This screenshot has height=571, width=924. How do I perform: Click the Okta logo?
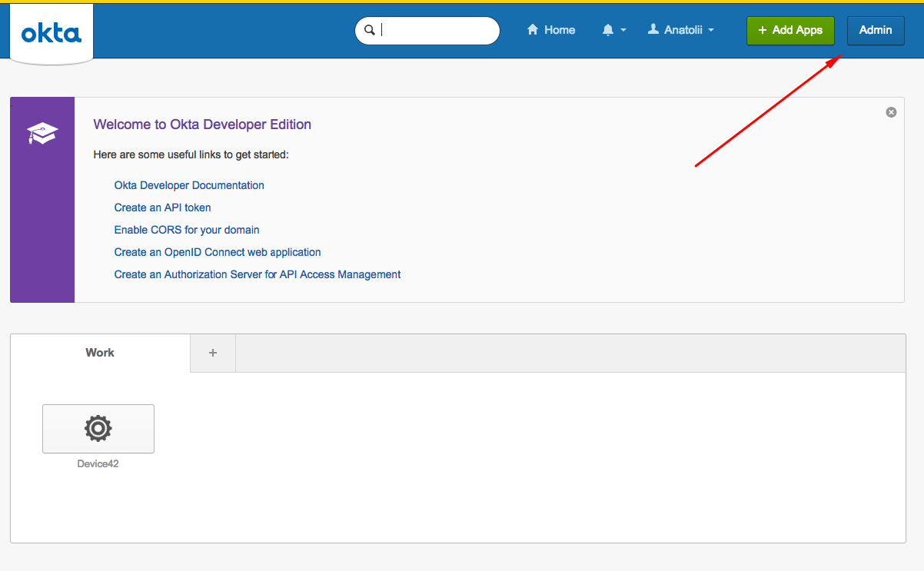[51, 31]
